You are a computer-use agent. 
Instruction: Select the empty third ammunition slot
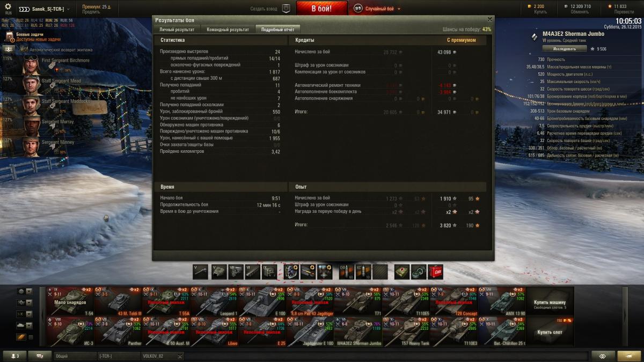point(380,272)
